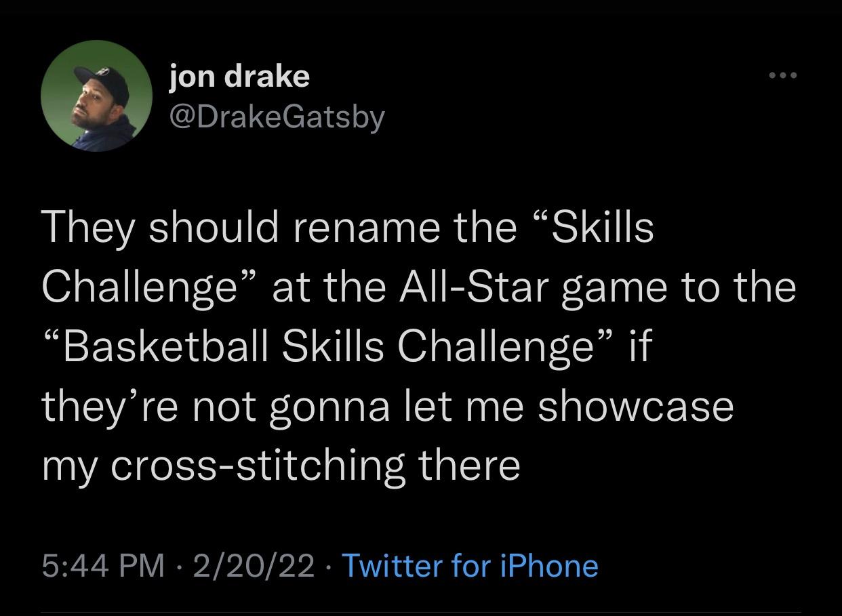Image resolution: width=842 pixels, height=616 pixels.
Task: Click "Skills" at the end of the first line
Action: [602, 227]
